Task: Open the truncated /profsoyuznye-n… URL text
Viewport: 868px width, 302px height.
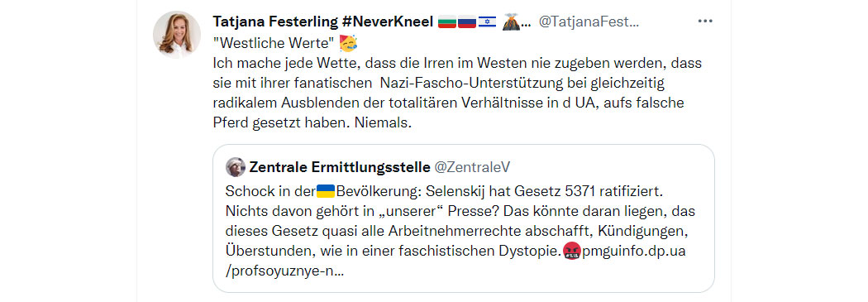Action: [284, 271]
